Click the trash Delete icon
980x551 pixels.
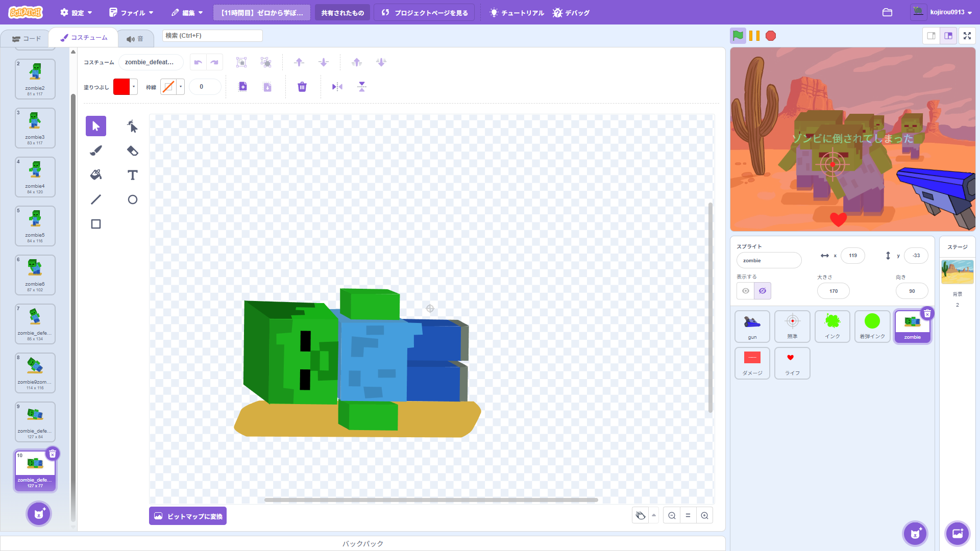[302, 87]
